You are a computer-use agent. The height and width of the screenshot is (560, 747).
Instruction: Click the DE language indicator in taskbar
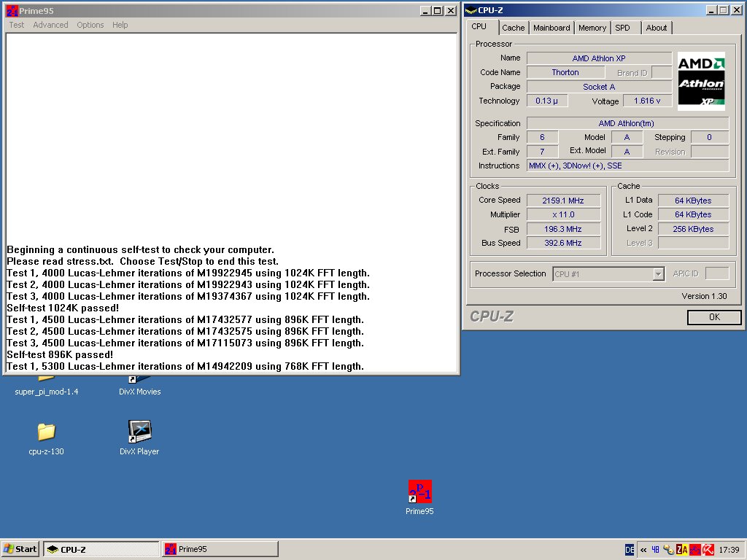tap(630, 550)
